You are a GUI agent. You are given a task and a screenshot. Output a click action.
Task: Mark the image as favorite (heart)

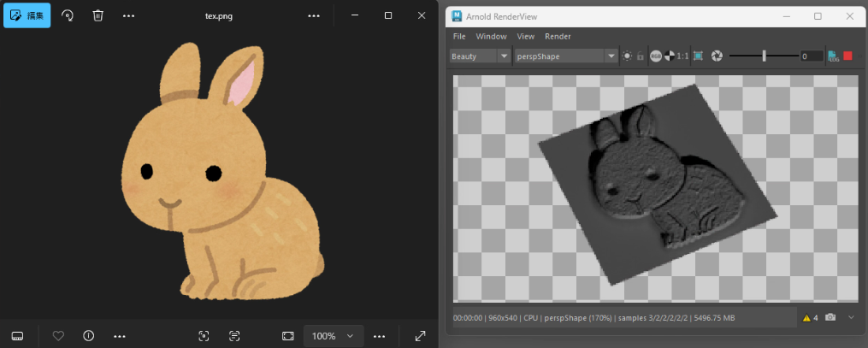[x=58, y=335]
